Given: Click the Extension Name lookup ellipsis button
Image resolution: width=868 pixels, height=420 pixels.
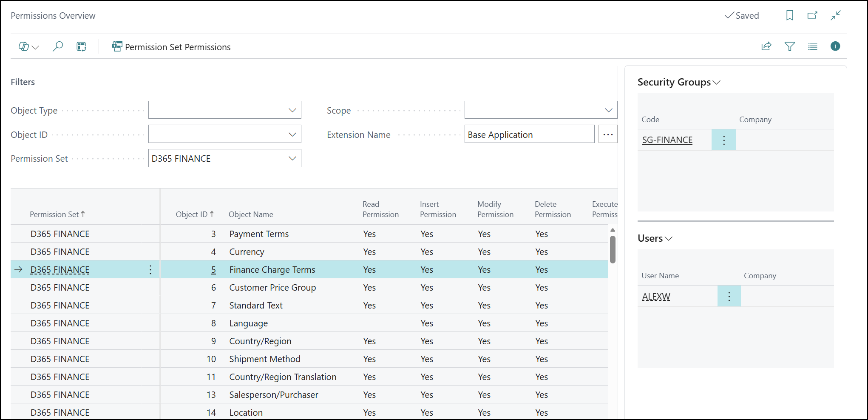Looking at the screenshot, I should [608, 134].
